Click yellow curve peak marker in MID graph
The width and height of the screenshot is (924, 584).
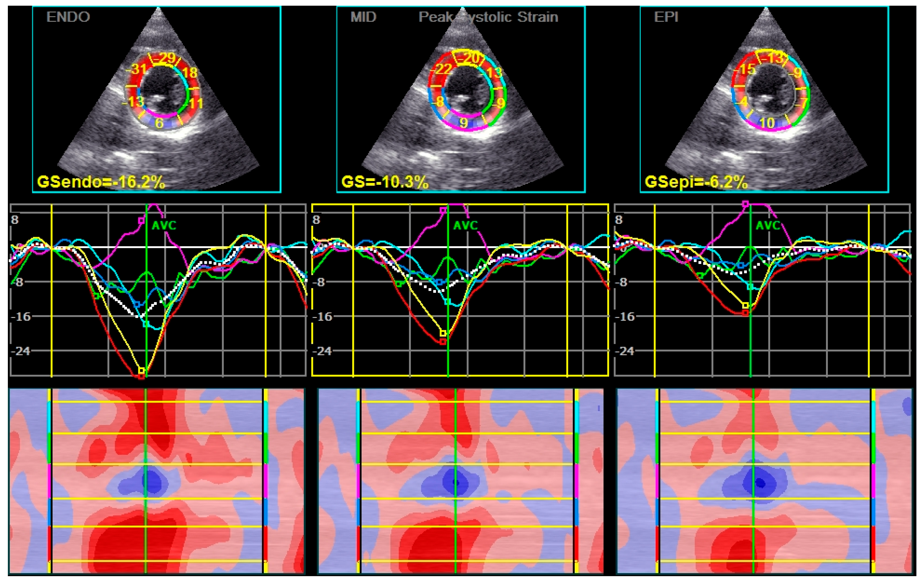443,333
